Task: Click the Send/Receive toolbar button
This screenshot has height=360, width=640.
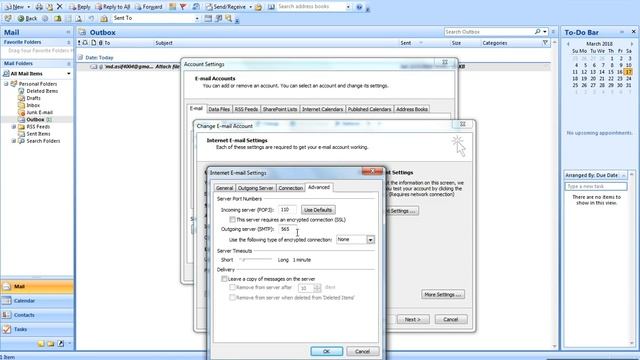Action: pos(226,7)
